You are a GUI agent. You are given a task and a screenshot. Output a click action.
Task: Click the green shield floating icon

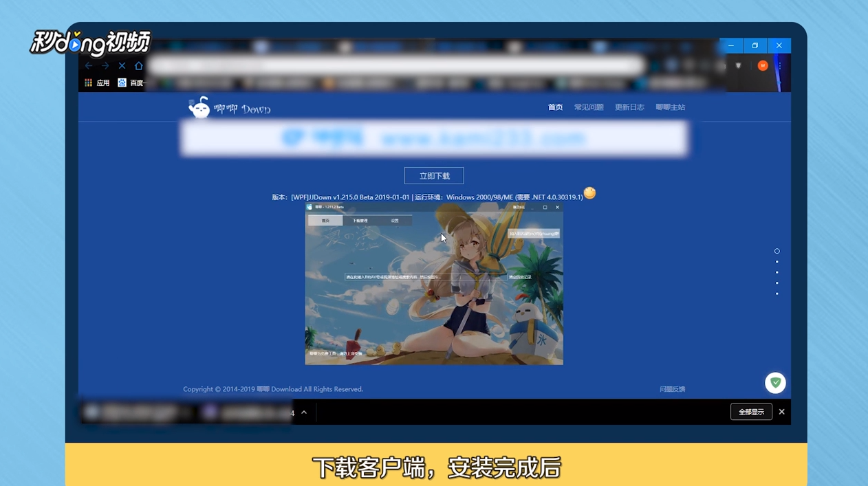coord(775,383)
